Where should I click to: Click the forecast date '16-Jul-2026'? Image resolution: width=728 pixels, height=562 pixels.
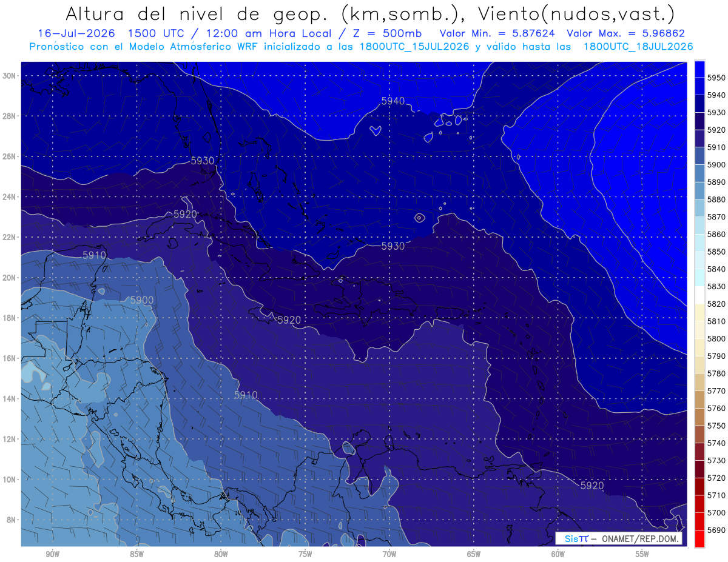(76, 33)
